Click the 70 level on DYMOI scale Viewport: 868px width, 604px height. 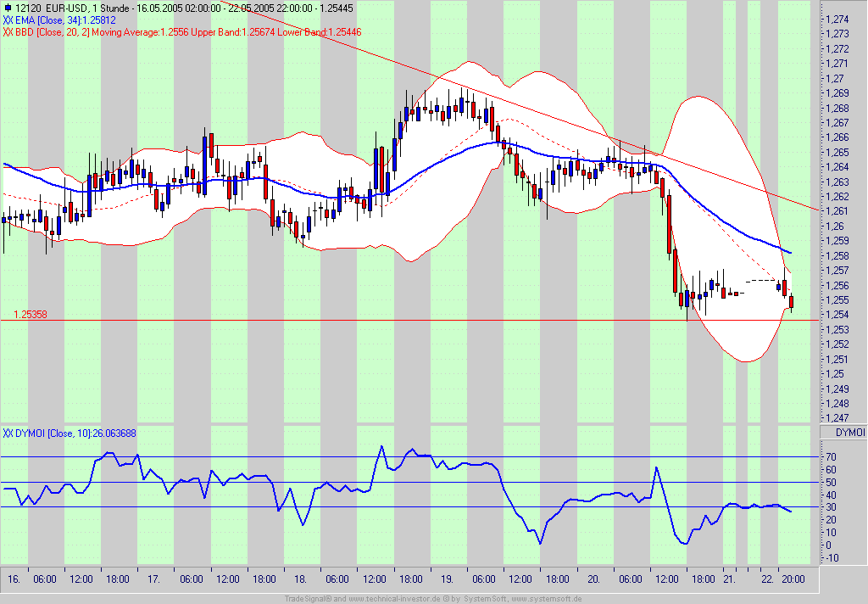tap(832, 456)
